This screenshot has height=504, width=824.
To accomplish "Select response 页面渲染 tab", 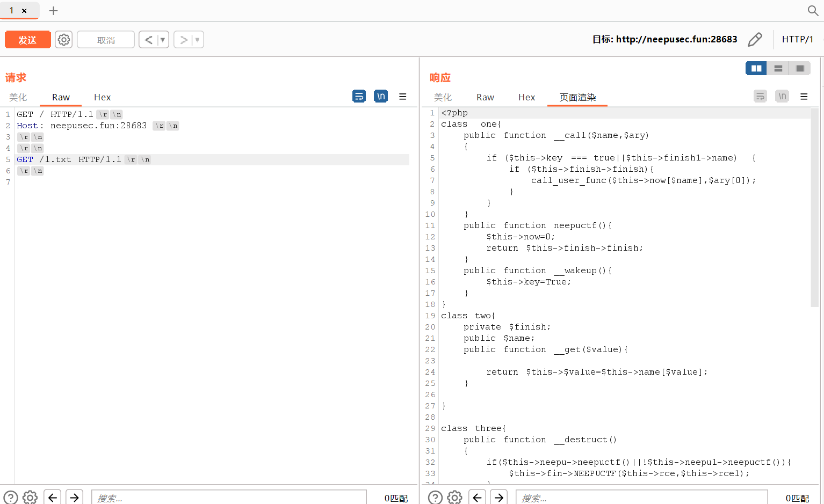I will [x=577, y=97].
